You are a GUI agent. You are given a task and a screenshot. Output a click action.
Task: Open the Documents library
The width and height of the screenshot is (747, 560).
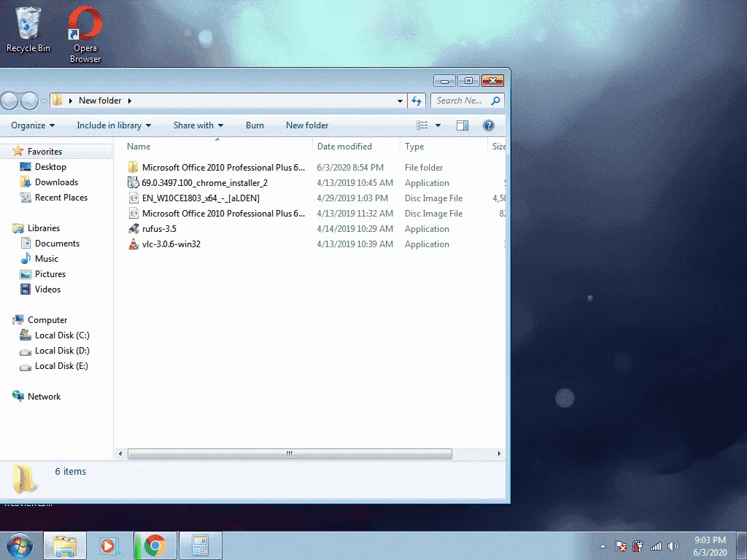(57, 244)
